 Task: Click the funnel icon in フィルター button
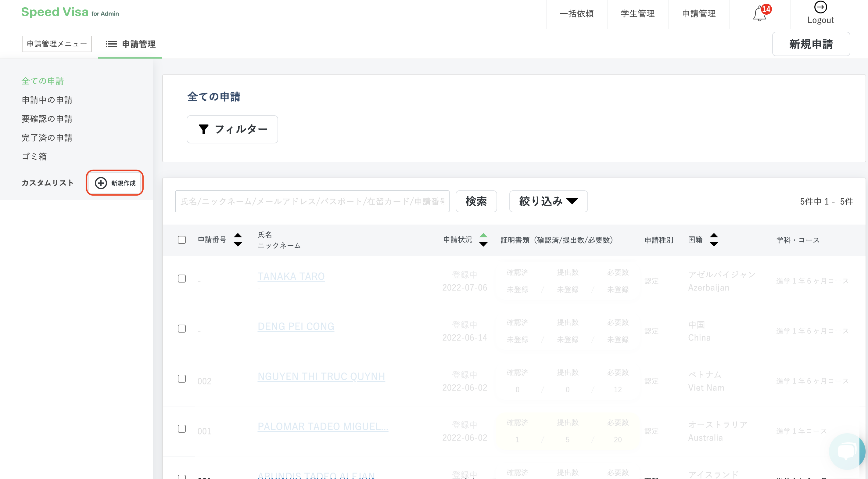[x=203, y=129]
